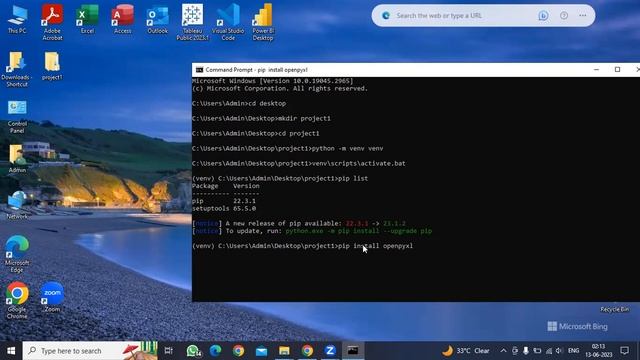Click the 'A new release of pip available' notice
The width and height of the screenshot is (640, 360).
[x=299, y=223]
